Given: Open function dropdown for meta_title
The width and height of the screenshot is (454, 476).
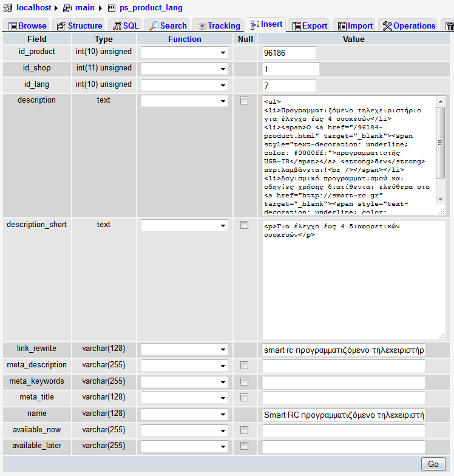Looking at the screenshot, I should pos(185,398).
